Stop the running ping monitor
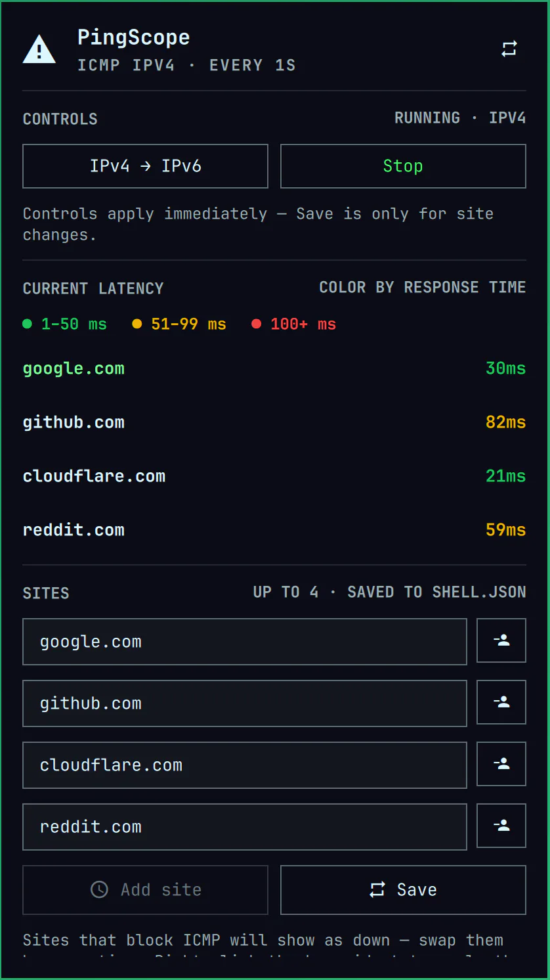This screenshot has width=550, height=980. point(403,166)
